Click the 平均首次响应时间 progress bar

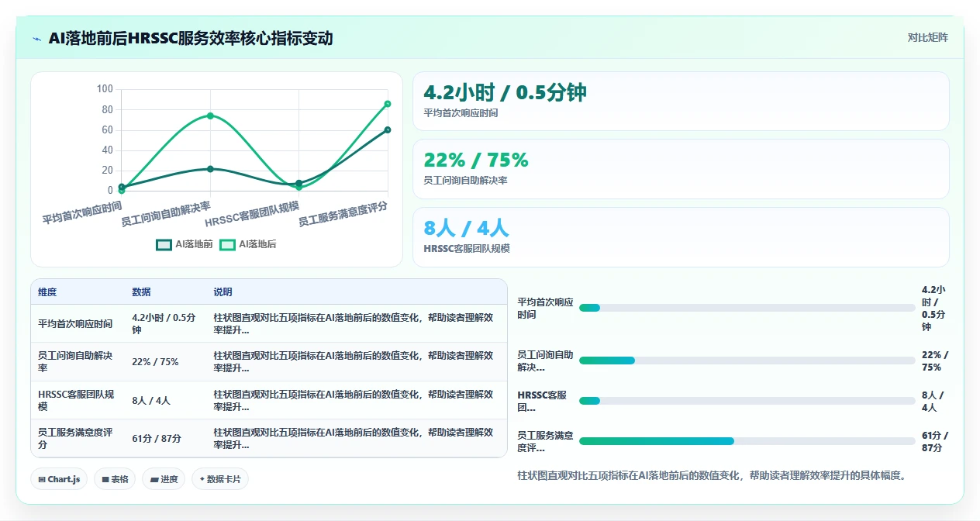pyautogui.click(x=747, y=308)
